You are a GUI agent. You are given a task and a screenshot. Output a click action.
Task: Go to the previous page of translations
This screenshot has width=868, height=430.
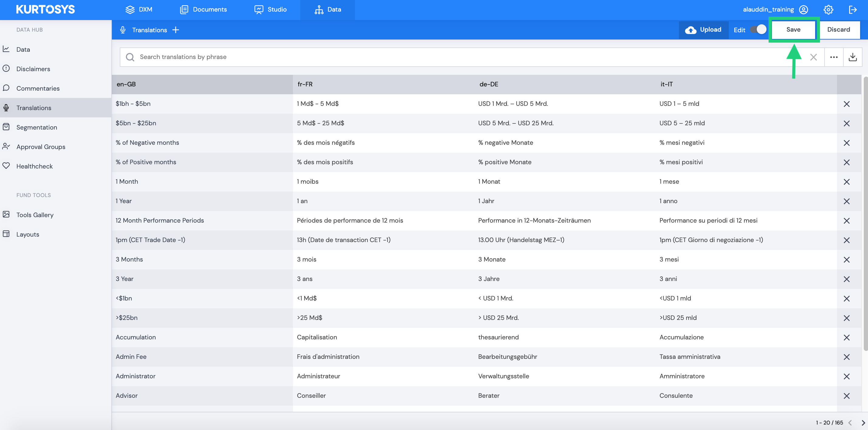tap(850, 423)
